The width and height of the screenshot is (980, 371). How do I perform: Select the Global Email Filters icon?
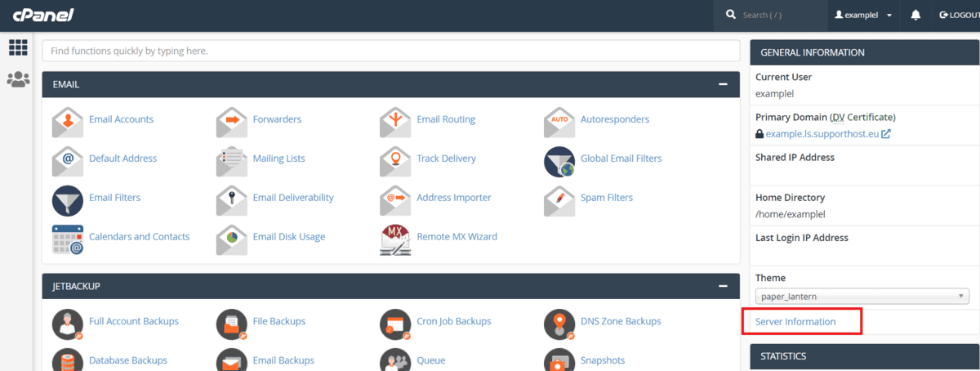point(559,161)
